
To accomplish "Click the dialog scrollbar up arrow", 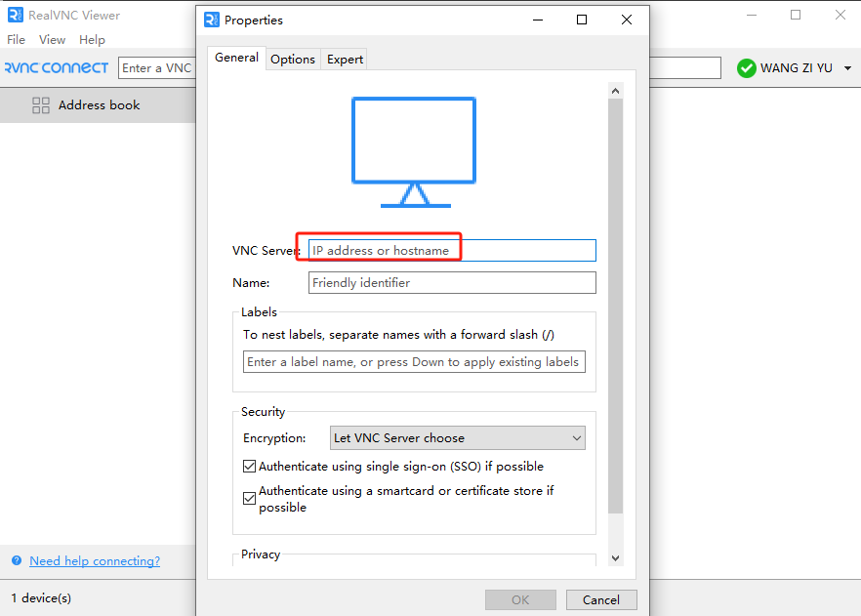I will [x=616, y=91].
